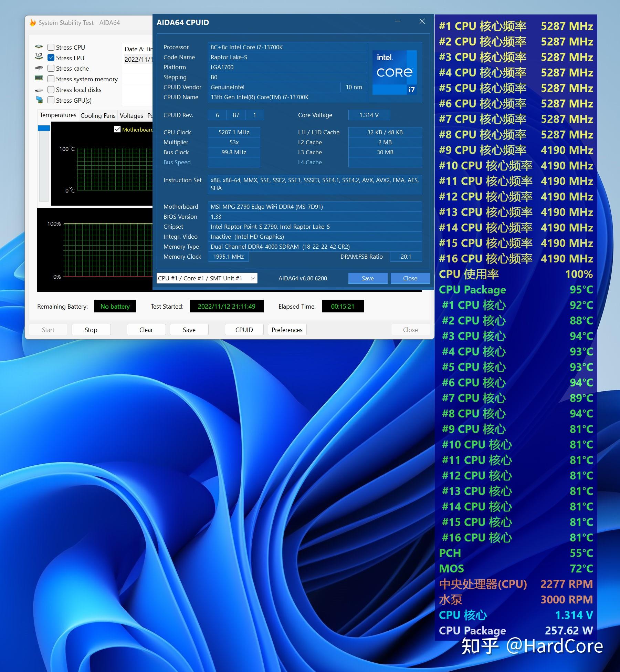Viewport: 620px width, 672px height.
Task: Click the DRAM:FSB Ratio value 20:1
Action: pyautogui.click(x=406, y=257)
